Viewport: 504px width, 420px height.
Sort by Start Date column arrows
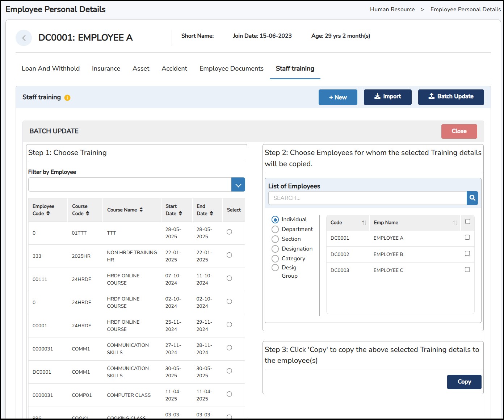[180, 214]
